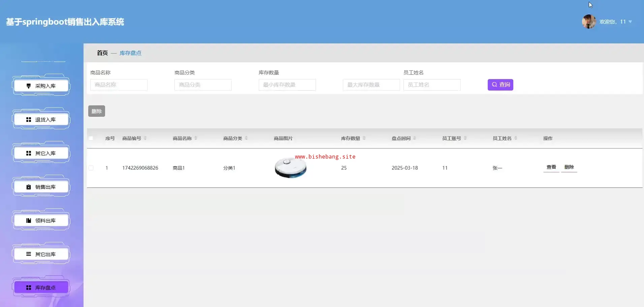Viewport: 644px width, 307px height.
Task: Sort by 员工账号 column arrows
Action: (x=465, y=138)
